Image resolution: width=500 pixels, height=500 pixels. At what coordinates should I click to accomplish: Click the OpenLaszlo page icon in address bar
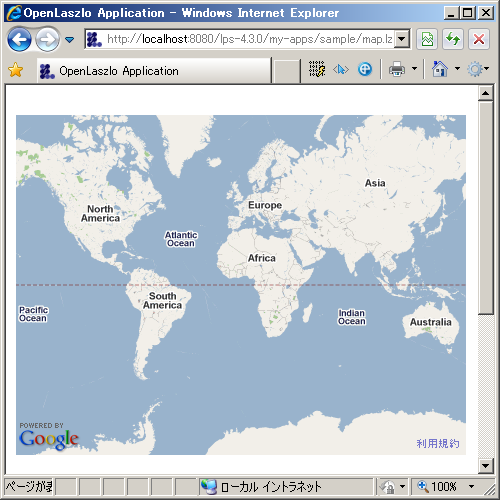click(x=94, y=39)
